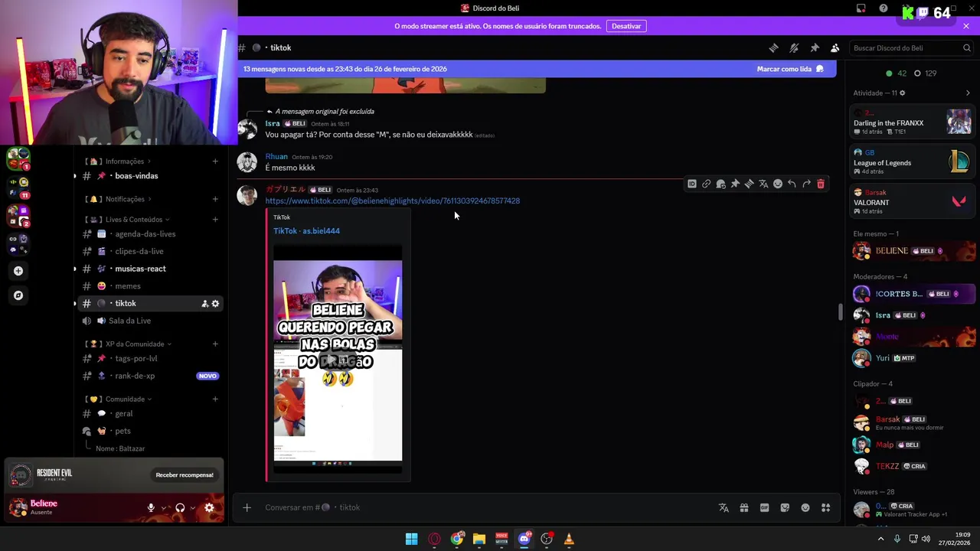Create a channel in the Informações category
Viewport: 980px width, 551px height.
(215, 161)
